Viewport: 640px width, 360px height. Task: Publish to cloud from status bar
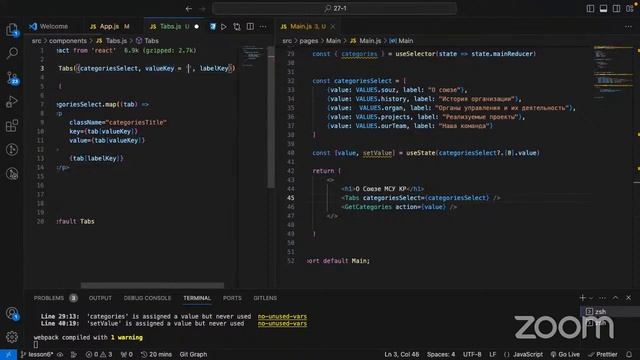(x=60, y=354)
